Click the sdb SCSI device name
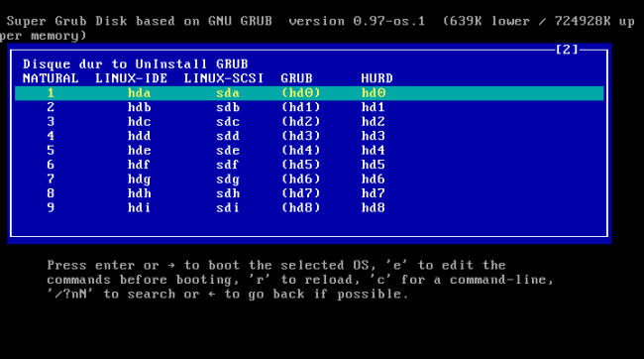The height and width of the screenshot is (359, 644). click(228, 107)
